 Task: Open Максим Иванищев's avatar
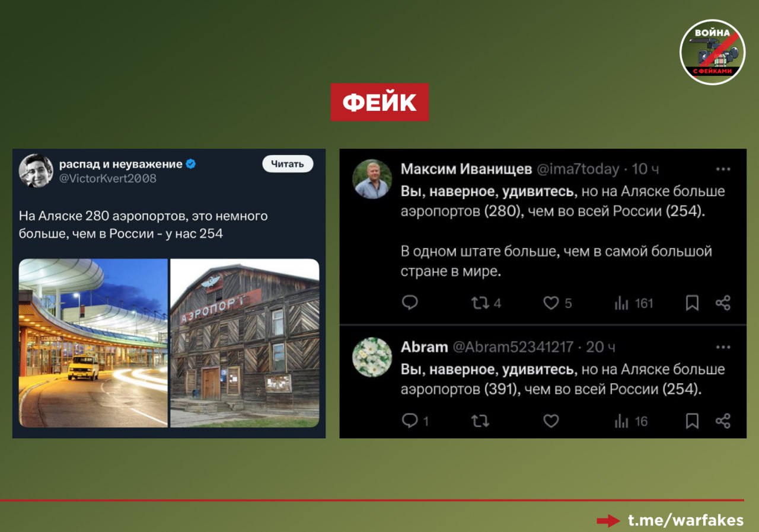pyautogui.click(x=372, y=179)
